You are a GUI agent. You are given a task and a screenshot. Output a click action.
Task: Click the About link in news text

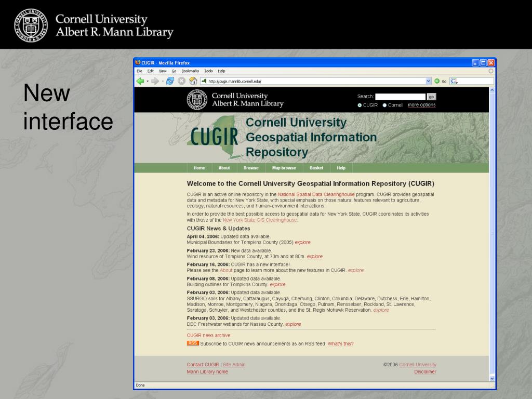[226, 270]
